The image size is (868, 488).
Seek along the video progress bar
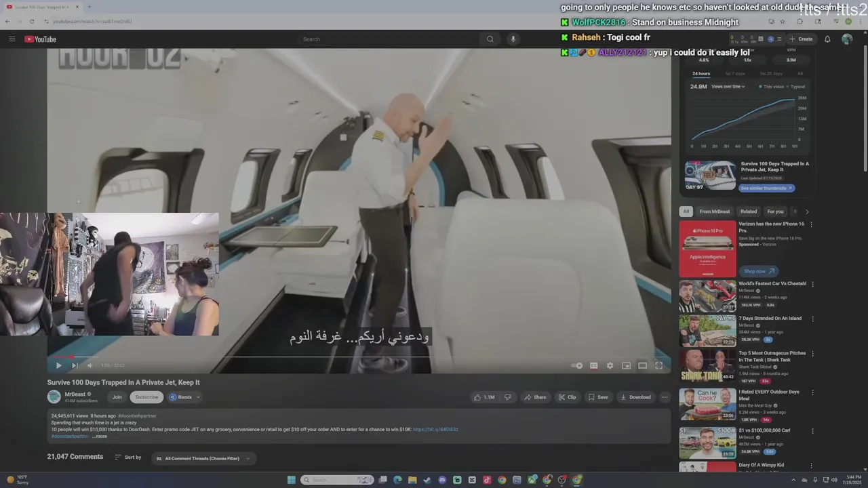359,357
